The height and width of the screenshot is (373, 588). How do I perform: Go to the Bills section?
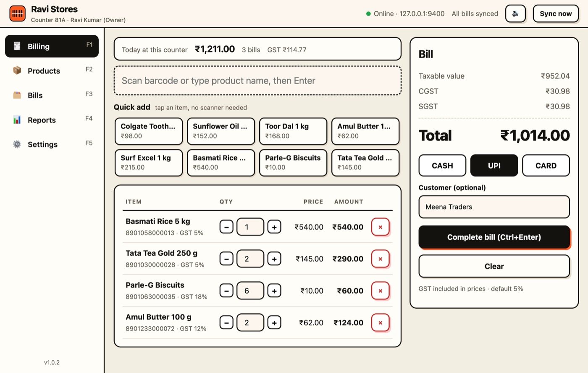tap(52, 95)
